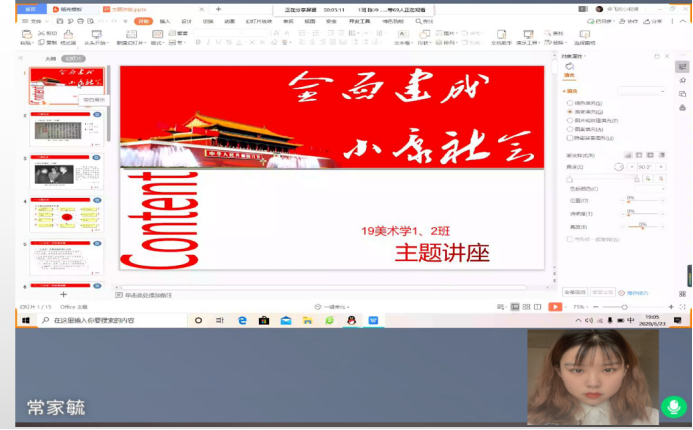Screen dimensions: 693x430
Task: Open Microsoft Edge from the taskbar
Action: click(x=242, y=320)
